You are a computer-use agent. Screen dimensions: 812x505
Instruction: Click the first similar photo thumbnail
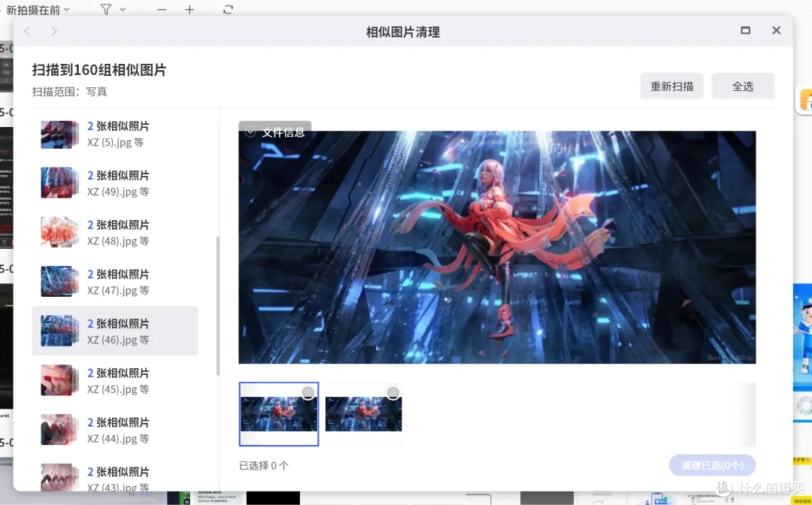point(279,414)
